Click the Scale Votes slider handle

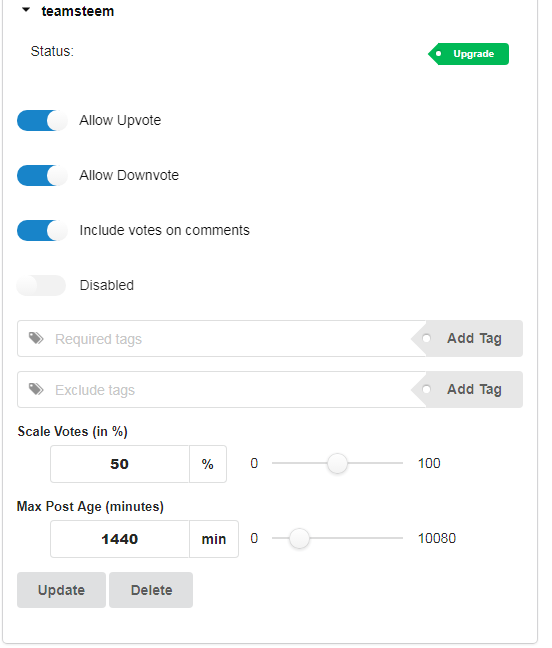(337, 463)
